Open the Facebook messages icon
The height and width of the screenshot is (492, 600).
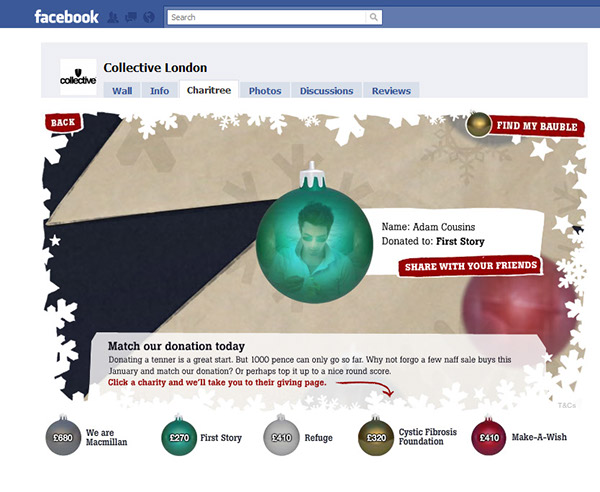click(131, 17)
